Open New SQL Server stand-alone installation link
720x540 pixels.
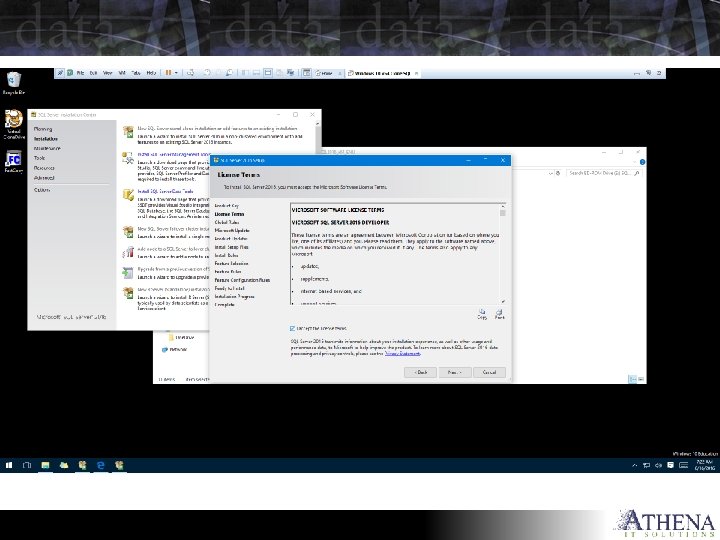tap(218, 129)
